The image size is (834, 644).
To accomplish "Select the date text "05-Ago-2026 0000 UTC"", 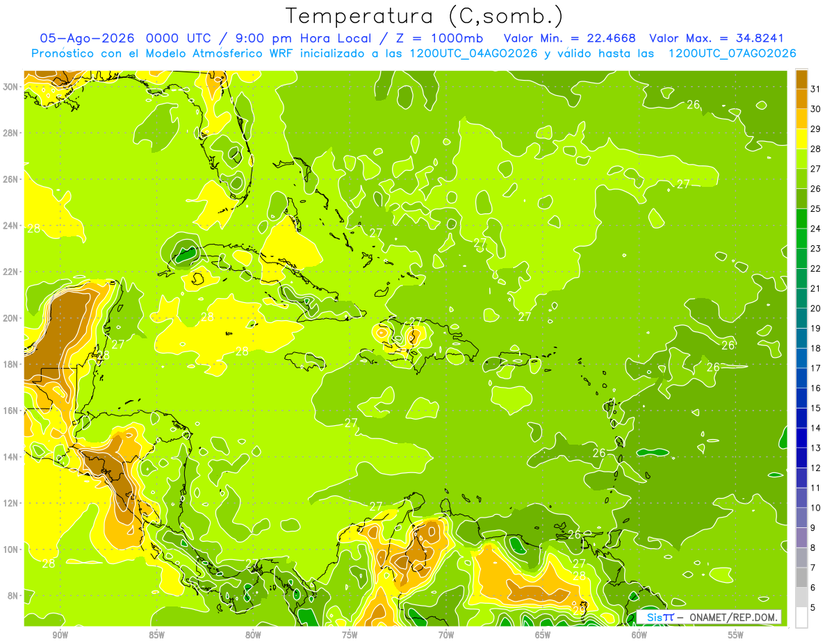I will tap(126, 38).
